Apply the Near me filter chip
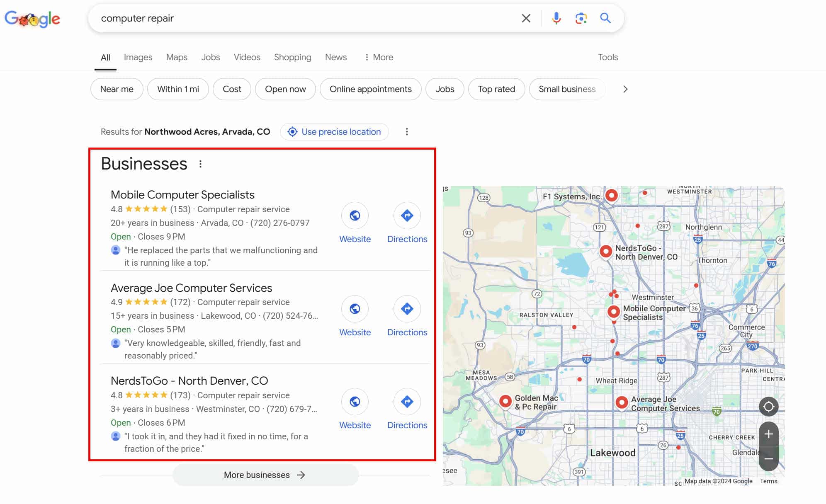 pos(117,89)
